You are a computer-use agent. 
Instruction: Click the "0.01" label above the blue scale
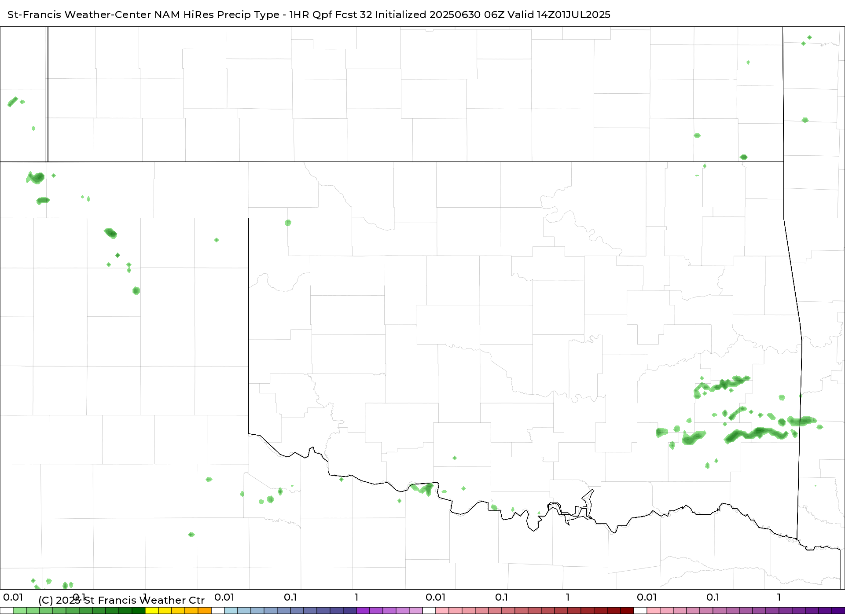tap(224, 597)
